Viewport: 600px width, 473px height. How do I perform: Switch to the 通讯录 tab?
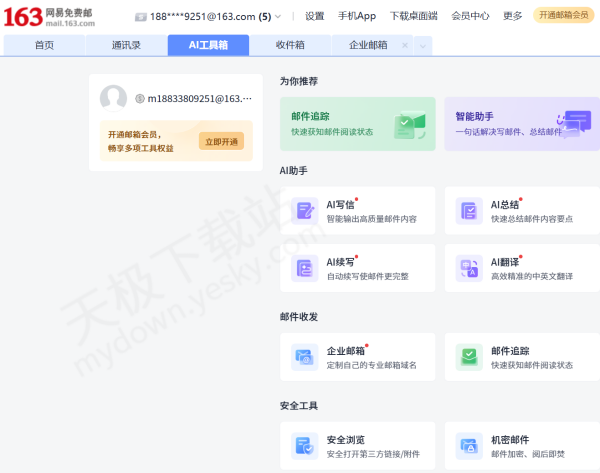[x=126, y=46]
